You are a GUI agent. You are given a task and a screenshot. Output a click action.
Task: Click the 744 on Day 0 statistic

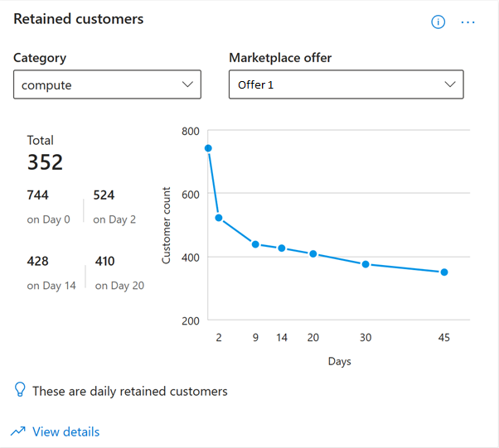(37, 195)
